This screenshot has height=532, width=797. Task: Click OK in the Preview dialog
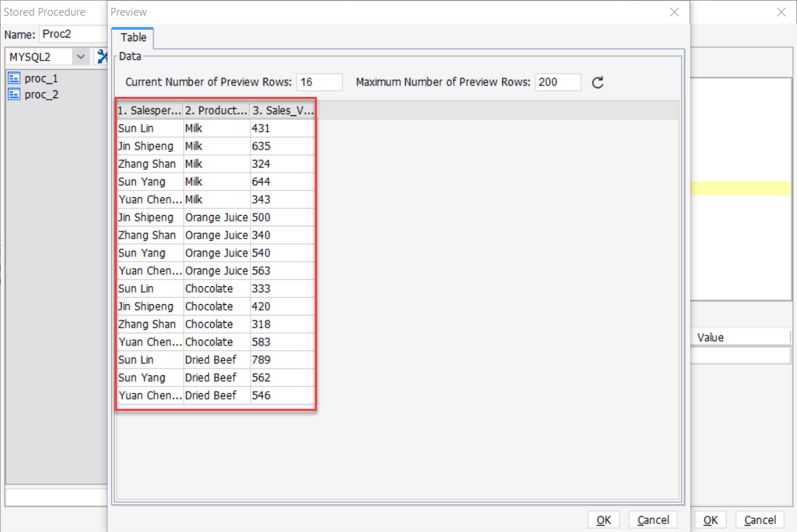pos(603,519)
